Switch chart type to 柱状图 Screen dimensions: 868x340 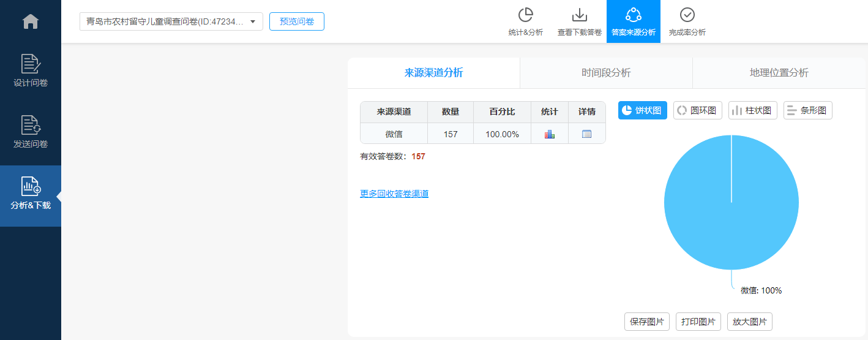pyautogui.click(x=752, y=110)
